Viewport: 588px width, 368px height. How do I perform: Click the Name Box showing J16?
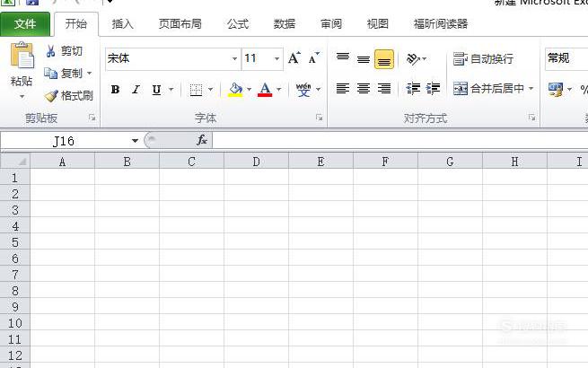pyautogui.click(x=64, y=141)
